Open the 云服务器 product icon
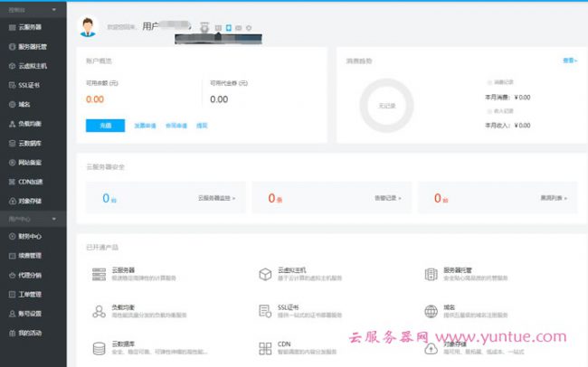588x367 pixels. (100, 274)
